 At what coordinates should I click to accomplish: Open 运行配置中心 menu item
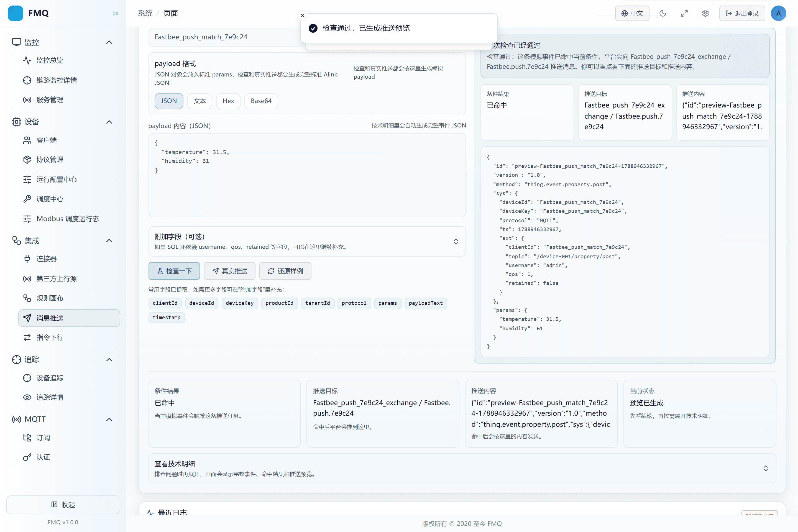pyautogui.click(x=69, y=180)
